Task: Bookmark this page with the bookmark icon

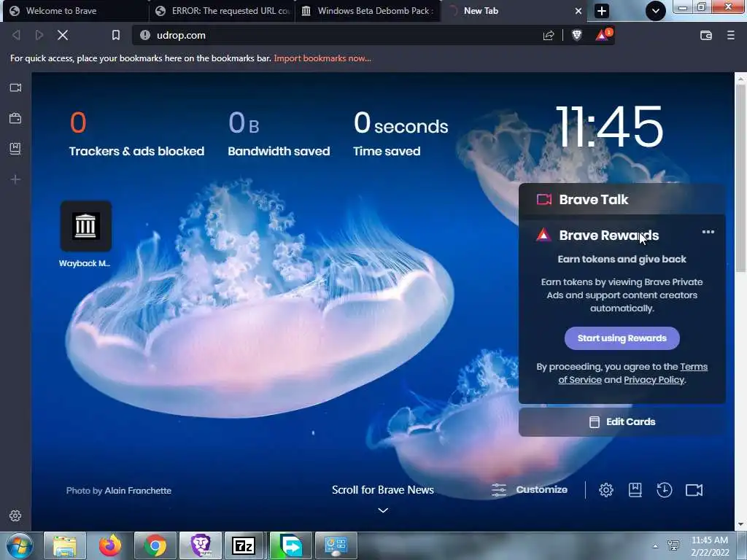Action: [x=116, y=35]
